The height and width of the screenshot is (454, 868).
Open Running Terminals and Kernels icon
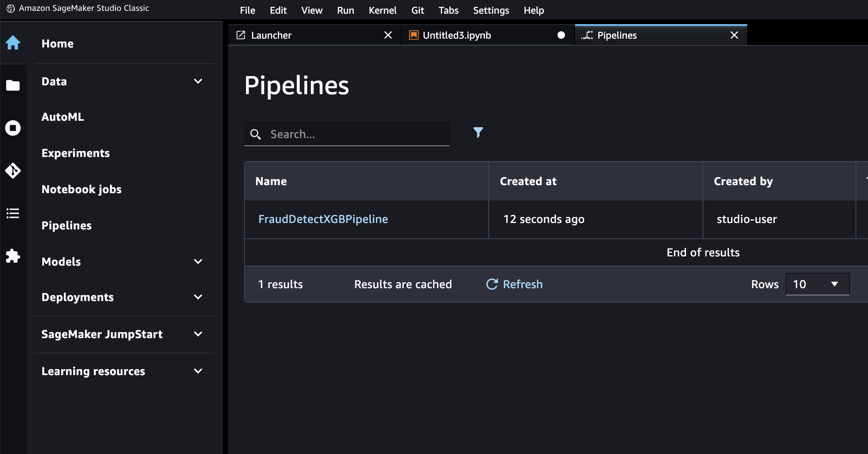coord(13,128)
